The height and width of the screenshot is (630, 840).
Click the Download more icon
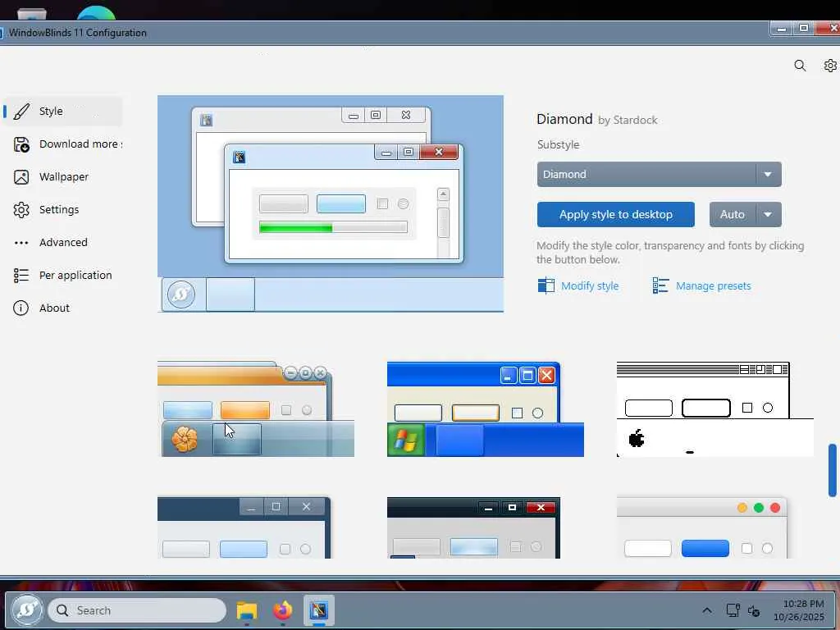[21, 144]
